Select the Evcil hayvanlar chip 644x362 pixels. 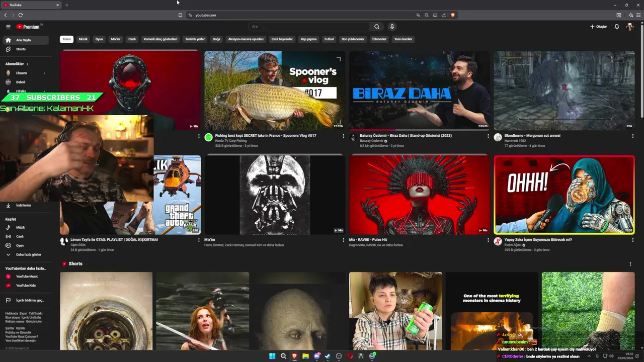(x=282, y=39)
